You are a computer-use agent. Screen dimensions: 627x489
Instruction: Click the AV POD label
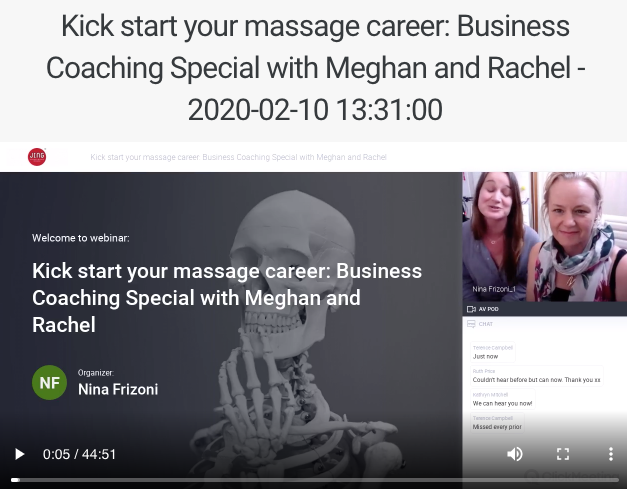[489, 309]
